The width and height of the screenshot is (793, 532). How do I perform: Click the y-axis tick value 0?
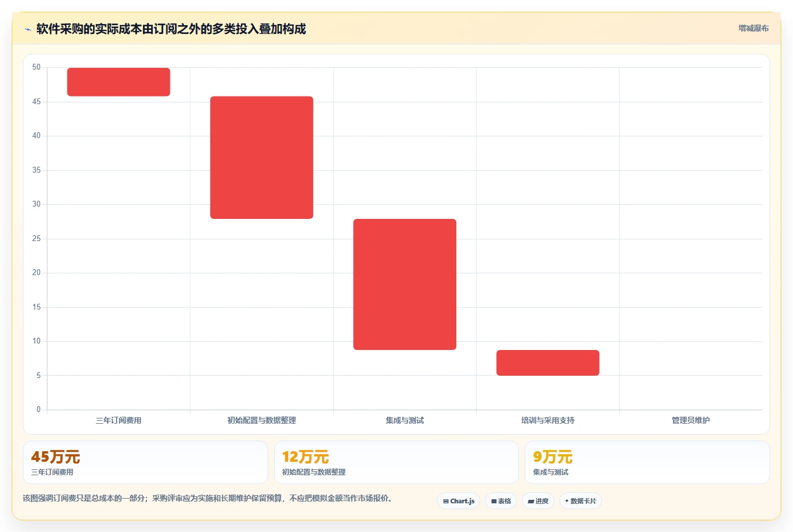pos(39,410)
